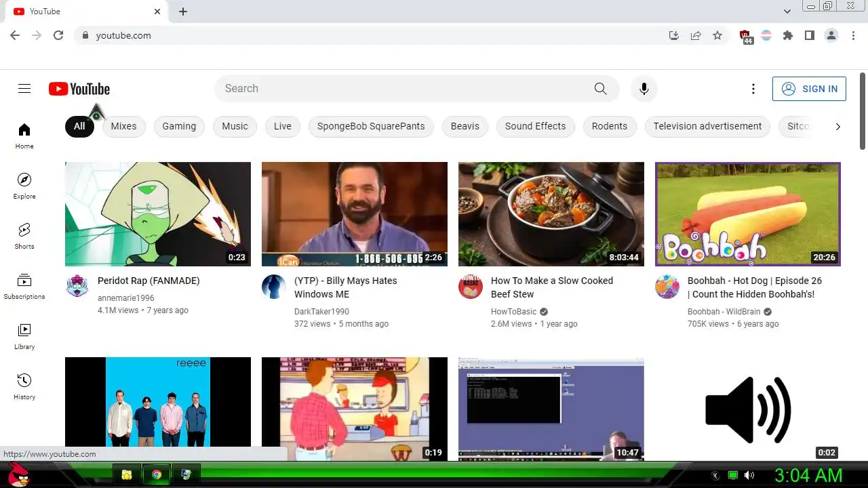
Task: Click the search magnifier button
Action: point(600,89)
